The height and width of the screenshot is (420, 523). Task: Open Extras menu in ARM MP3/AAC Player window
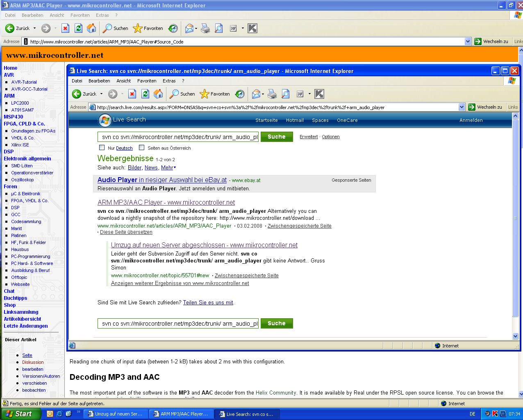[x=102, y=15]
